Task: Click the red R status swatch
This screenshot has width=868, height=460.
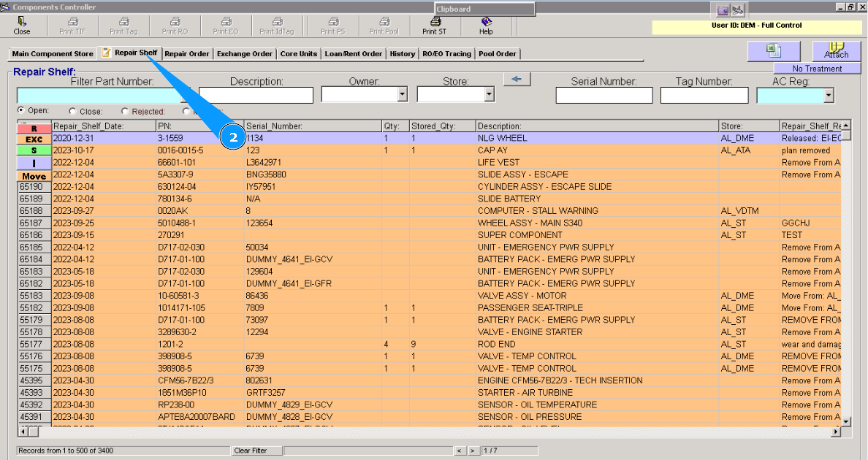Action: (x=34, y=129)
